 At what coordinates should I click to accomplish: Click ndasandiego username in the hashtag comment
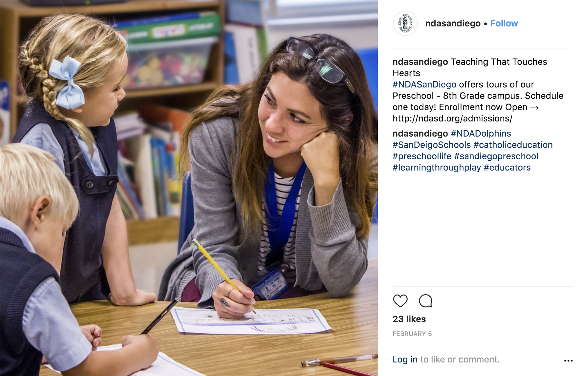(420, 133)
